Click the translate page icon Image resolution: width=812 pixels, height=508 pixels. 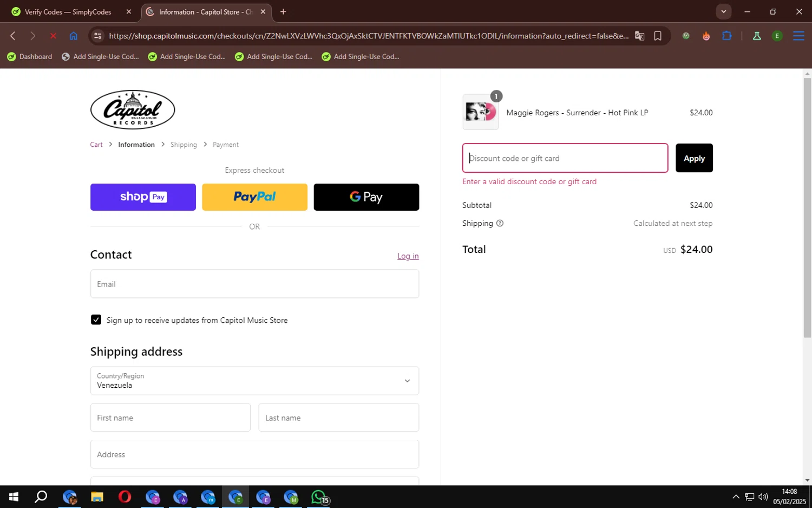coord(640,36)
